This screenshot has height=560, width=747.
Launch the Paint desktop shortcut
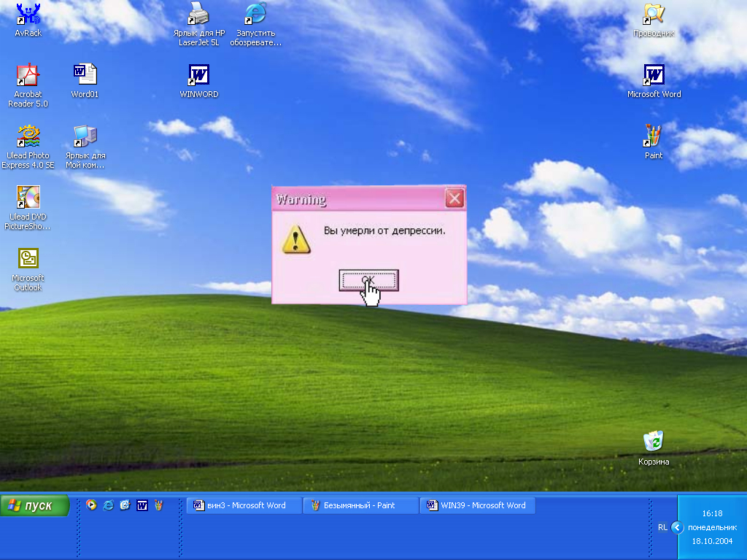click(x=653, y=141)
